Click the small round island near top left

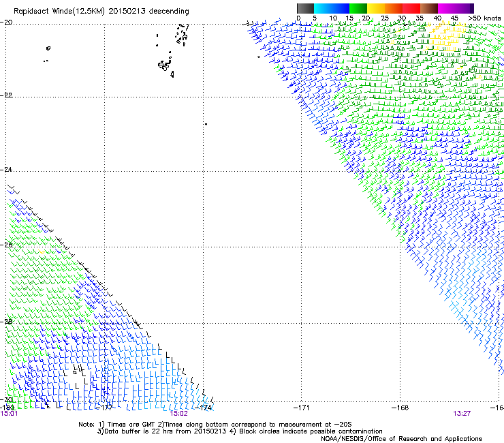tap(48, 48)
